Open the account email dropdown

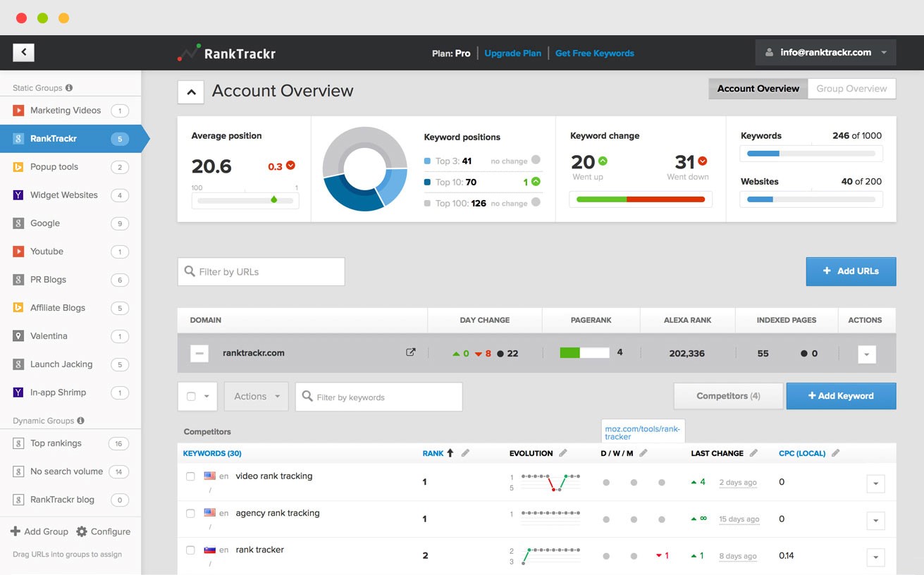(x=826, y=52)
